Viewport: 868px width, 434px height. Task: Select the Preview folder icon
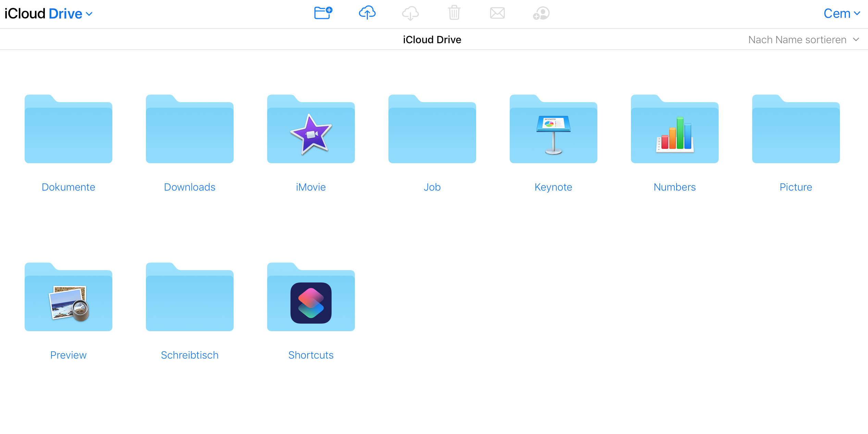(x=68, y=297)
